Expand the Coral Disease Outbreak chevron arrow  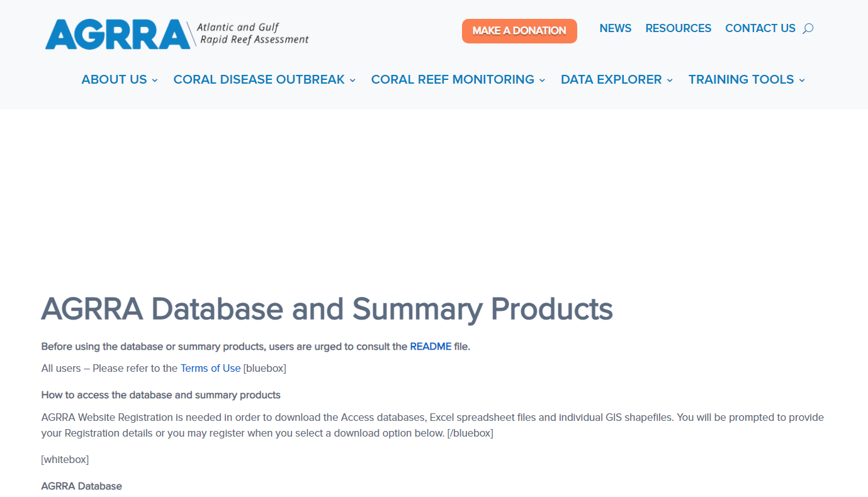[352, 81]
